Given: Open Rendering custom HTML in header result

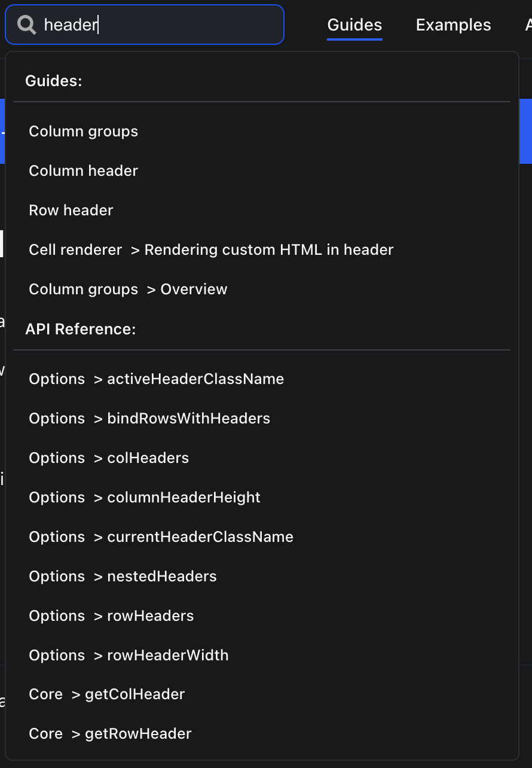Looking at the screenshot, I should pyautogui.click(x=210, y=249).
